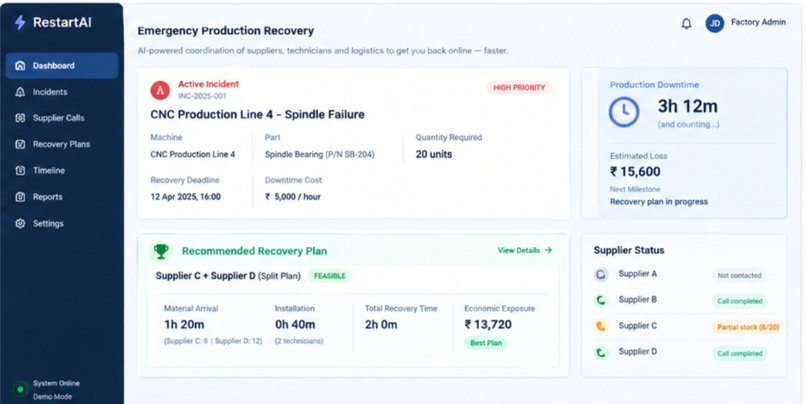The height and width of the screenshot is (404, 806).
Task: Click the RestartAI lightning bolt logo
Action: 20,23
